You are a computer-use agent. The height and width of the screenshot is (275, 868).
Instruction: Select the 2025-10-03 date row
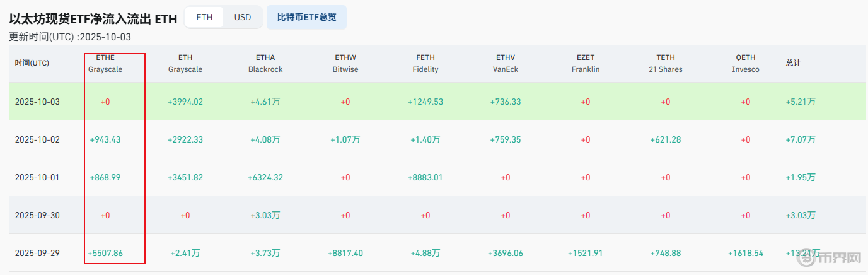(37, 102)
